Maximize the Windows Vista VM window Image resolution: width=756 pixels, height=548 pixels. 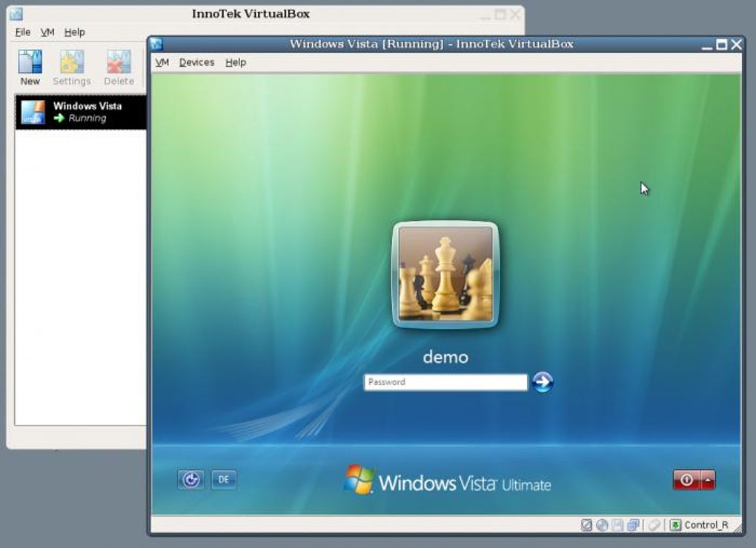(x=721, y=44)
